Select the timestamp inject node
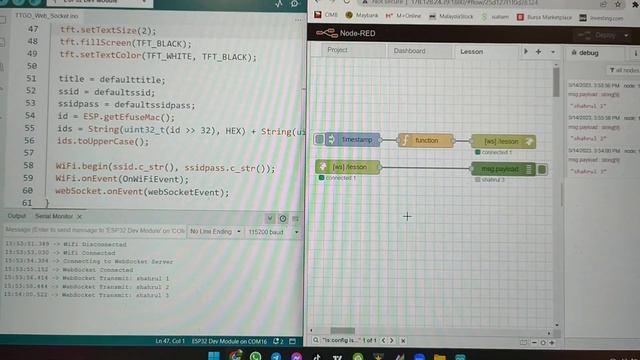This screenshot has width=640, height=360. pos(353,140)
